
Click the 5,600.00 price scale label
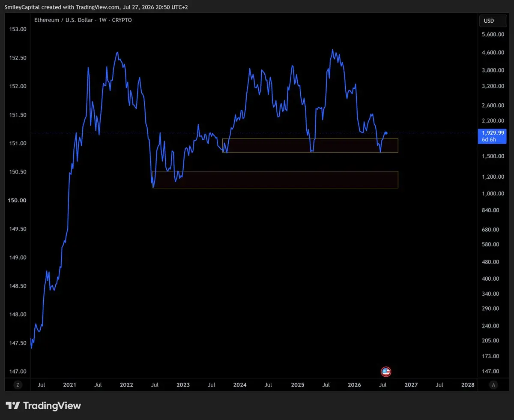(493, 34)
